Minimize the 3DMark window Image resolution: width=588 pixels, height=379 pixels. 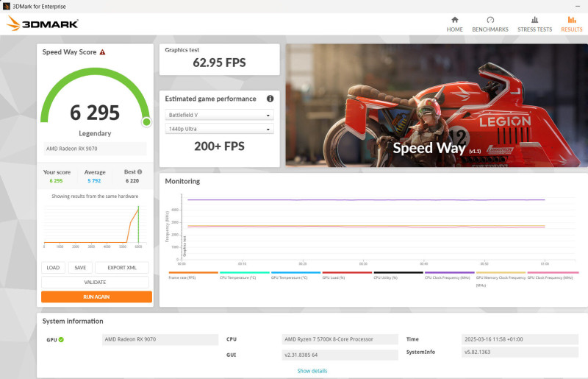(x=578, y=7)
